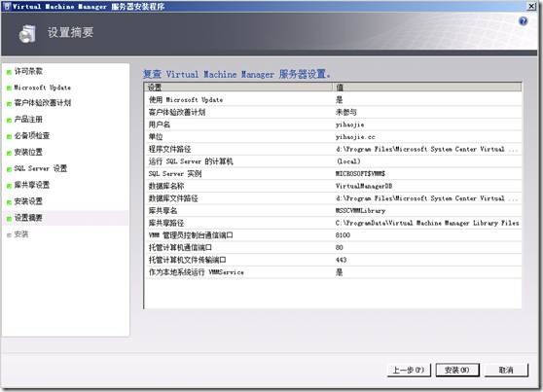Click the 复查 Virtual Machine Manager 服务器设置 heading
Viewport: 543px width, 392px height.
[236, 74]
